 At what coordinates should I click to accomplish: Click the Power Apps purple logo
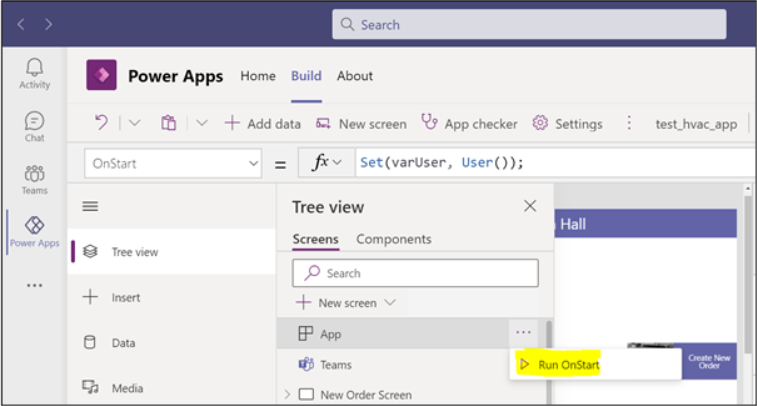click(x=101, y=75)
